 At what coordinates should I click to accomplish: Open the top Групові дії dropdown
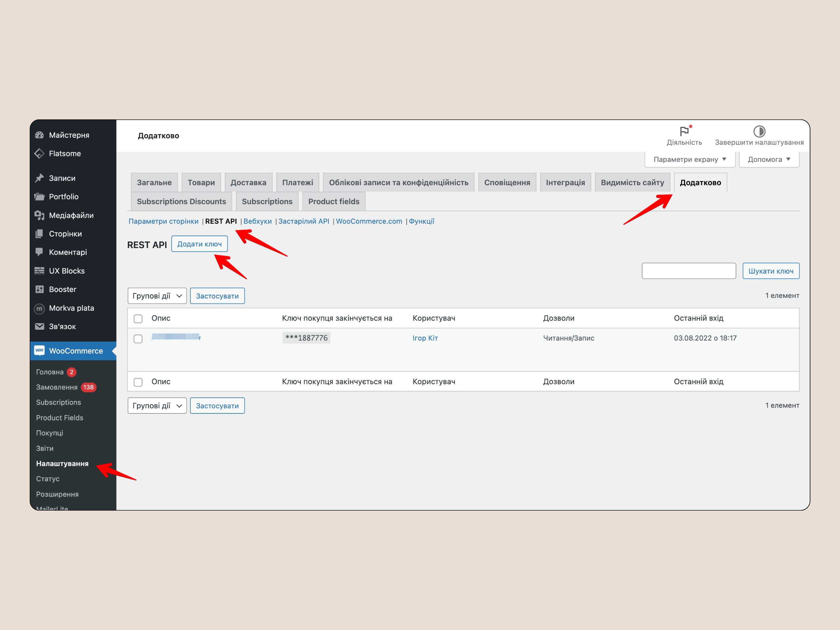click(157, 296)
